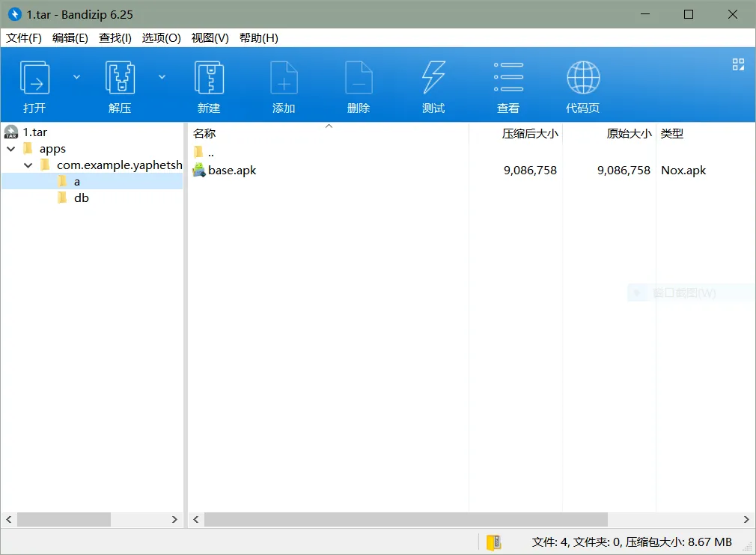Select the 1.tar root node in tree

[35, 132]
